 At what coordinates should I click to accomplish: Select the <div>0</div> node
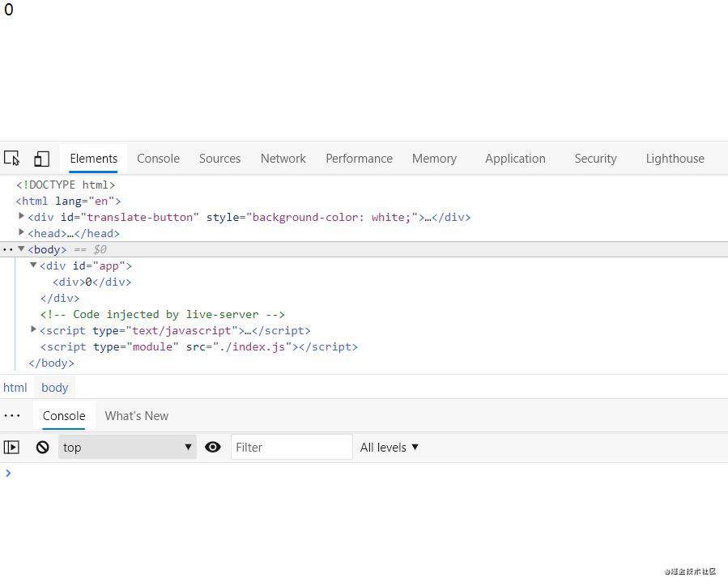[92, 282]
